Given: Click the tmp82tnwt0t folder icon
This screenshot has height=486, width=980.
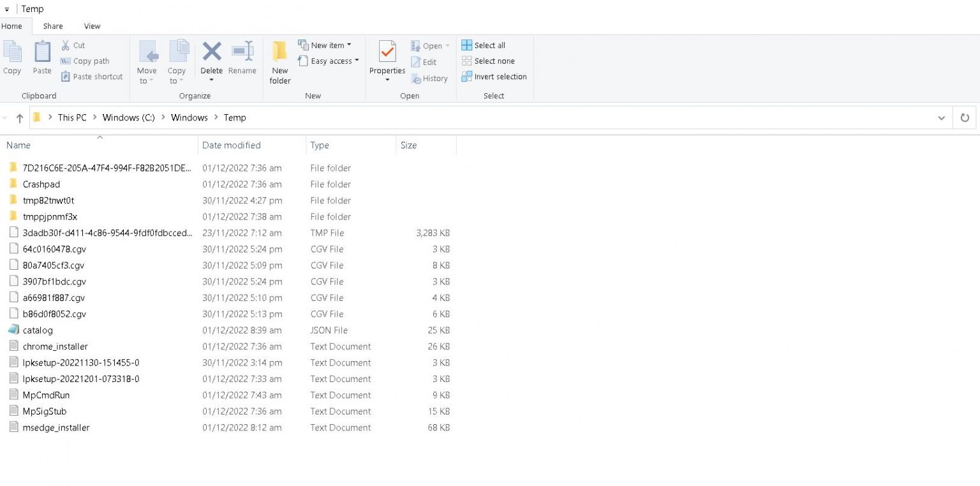Looking at the screenshot, I should coord(13,200).
